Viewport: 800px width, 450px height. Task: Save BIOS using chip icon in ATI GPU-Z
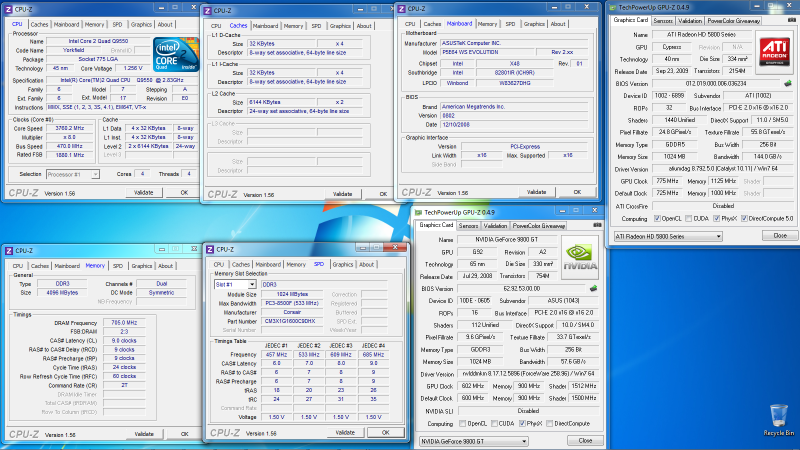pos(788,83)
